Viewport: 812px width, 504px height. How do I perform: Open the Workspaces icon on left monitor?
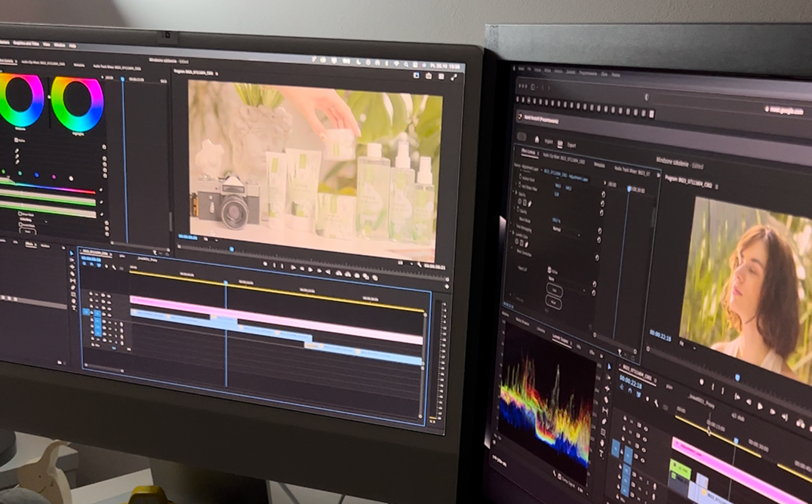pyautogui.click(x=416, y=75)
